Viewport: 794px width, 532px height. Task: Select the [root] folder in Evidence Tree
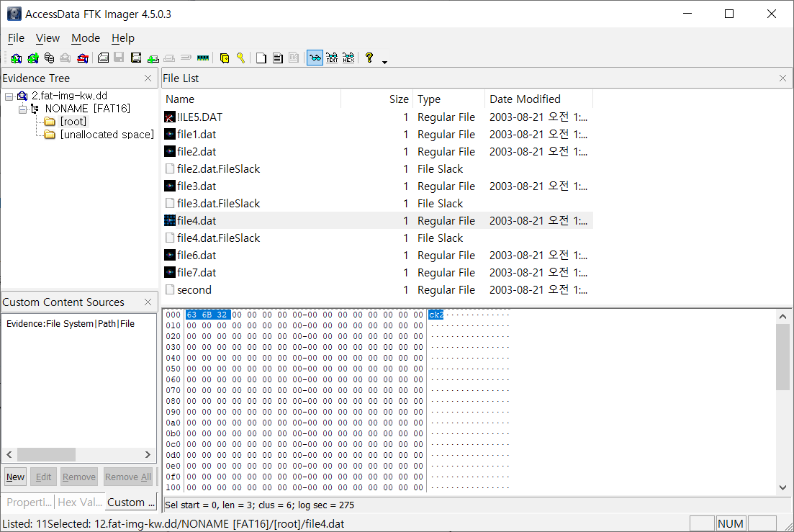[x=73, y=122]
